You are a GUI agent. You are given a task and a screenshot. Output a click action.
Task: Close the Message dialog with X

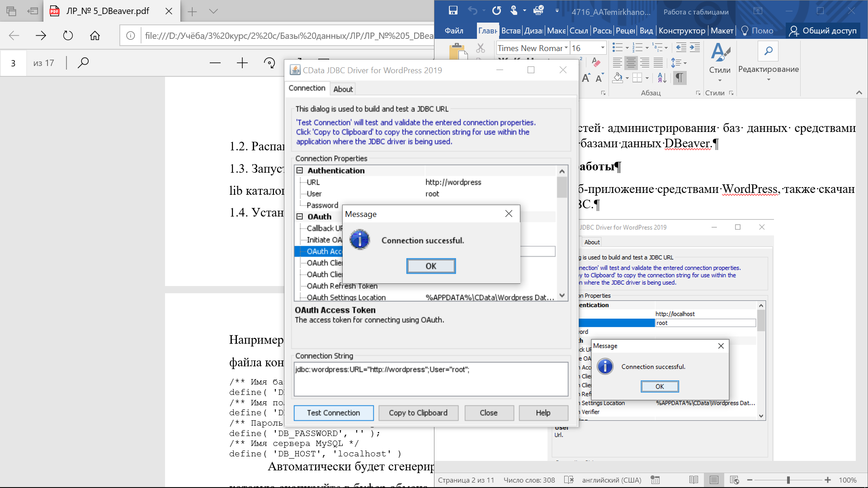509,214
